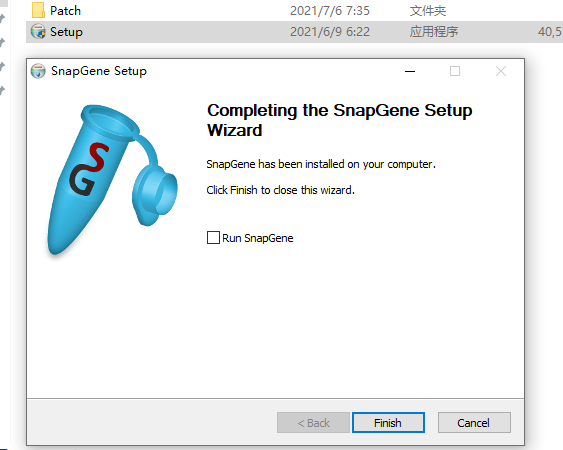The width and height of the screenshot is (563, 450).
Task: Click Finish to close the wizard
Action: (388, 423)
